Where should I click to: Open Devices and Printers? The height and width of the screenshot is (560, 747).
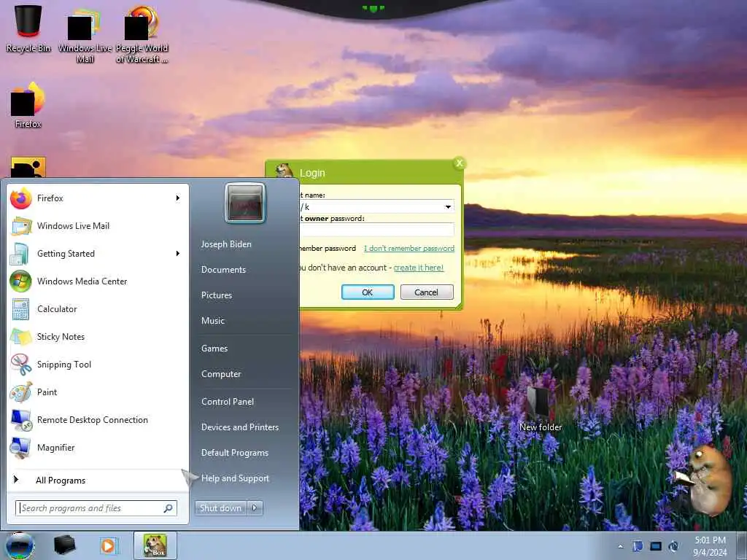tap(239, 427)
